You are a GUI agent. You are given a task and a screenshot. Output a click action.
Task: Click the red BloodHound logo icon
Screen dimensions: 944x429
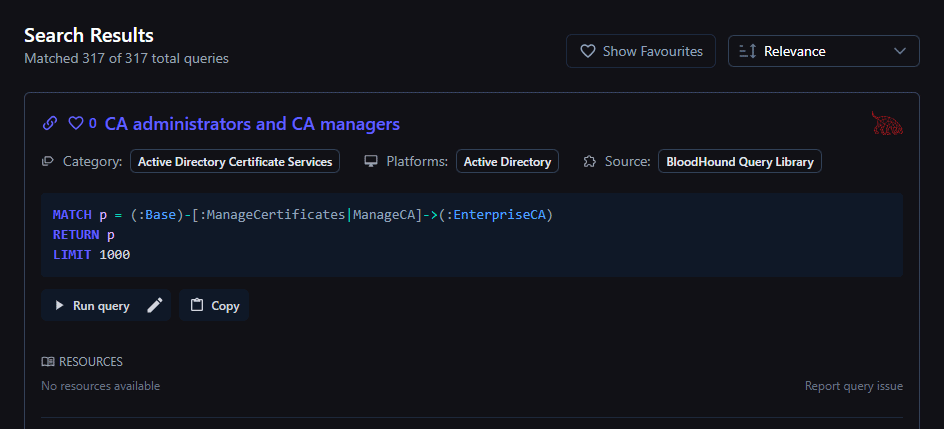[887, 124]
